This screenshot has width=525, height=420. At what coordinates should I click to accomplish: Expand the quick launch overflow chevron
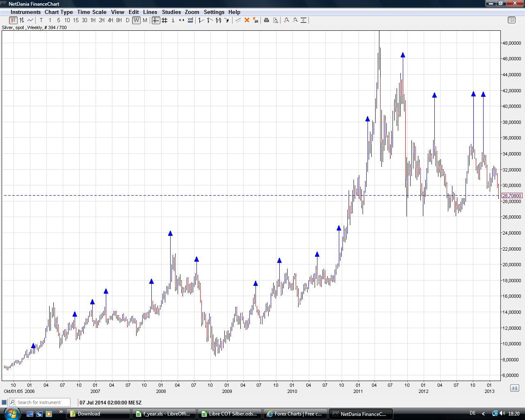click(x=61, y=412)
